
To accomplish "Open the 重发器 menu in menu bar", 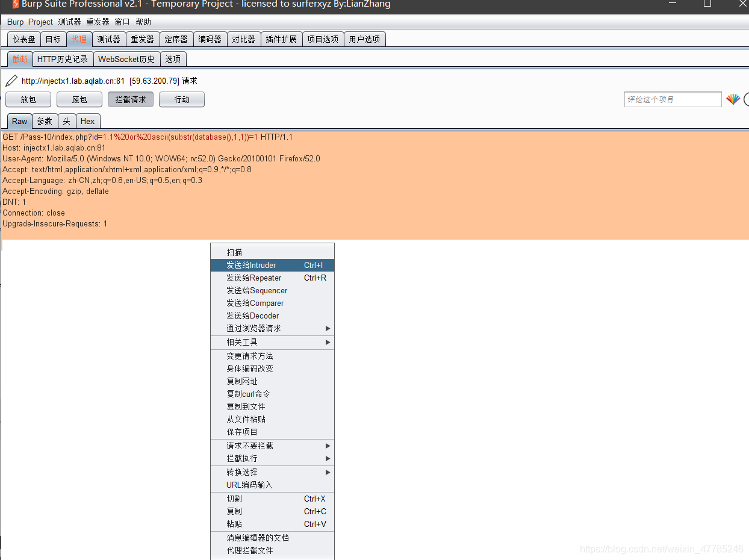I will click(98, 22).
